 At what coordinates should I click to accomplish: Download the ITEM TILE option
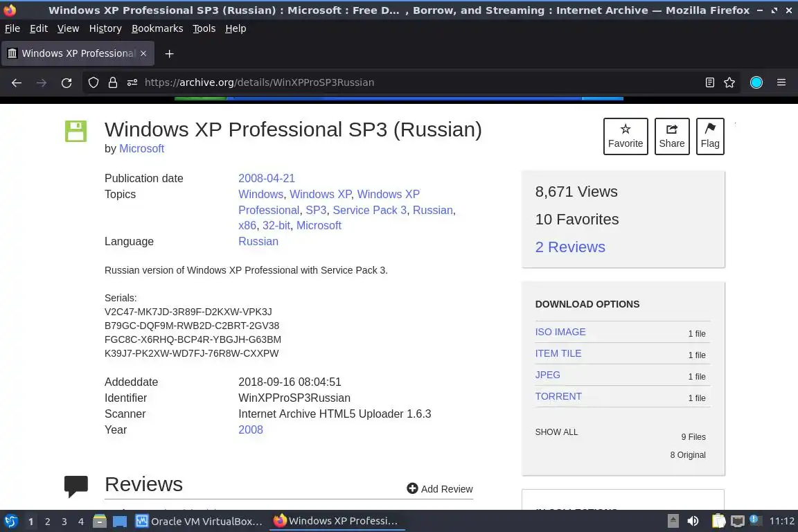(x=558, y=353)
